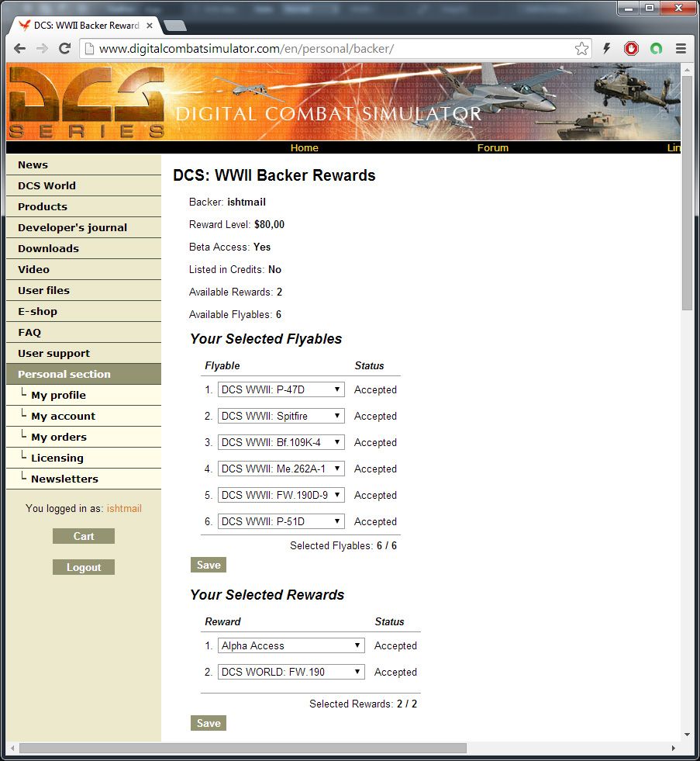Click the back navigation arrow

point(19,48)
